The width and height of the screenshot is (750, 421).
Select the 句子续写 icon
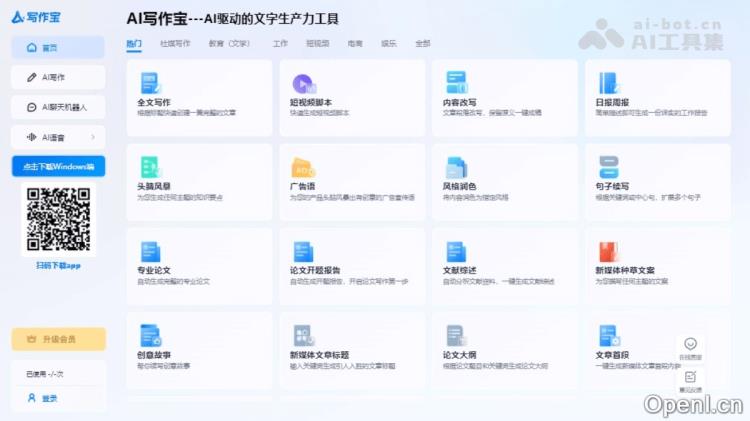click(609, 167)
